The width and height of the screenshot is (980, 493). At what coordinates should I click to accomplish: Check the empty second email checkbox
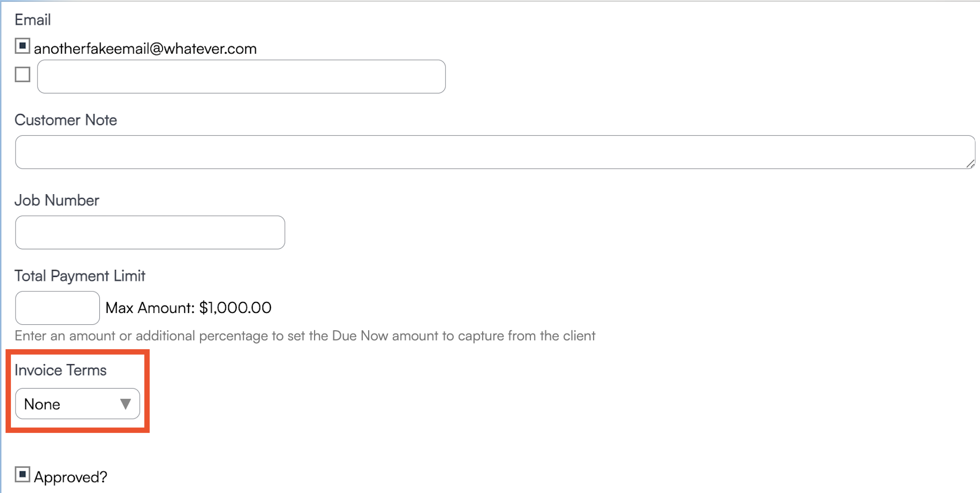(22, 74)
